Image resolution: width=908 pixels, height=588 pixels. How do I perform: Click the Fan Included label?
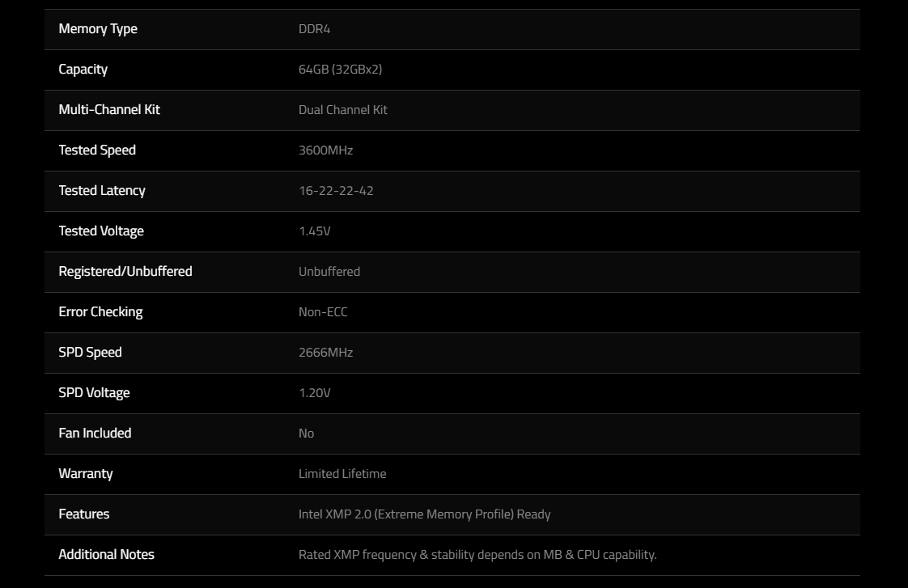pos(95,433)
